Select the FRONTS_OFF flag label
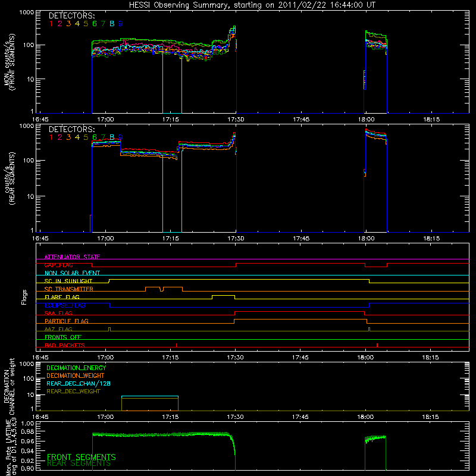 coord(63,337)
